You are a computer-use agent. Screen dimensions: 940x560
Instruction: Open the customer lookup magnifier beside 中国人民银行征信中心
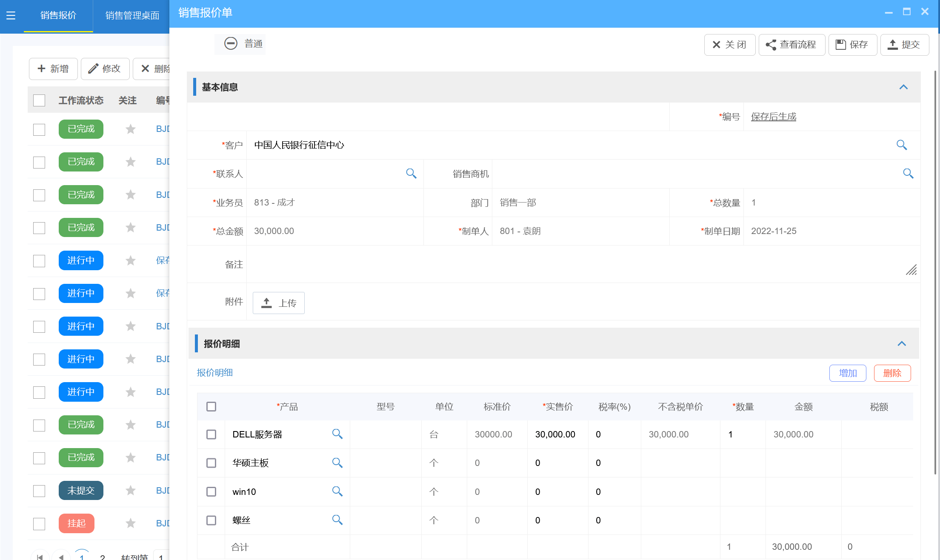pyautogui.click(x=902, y=145)
